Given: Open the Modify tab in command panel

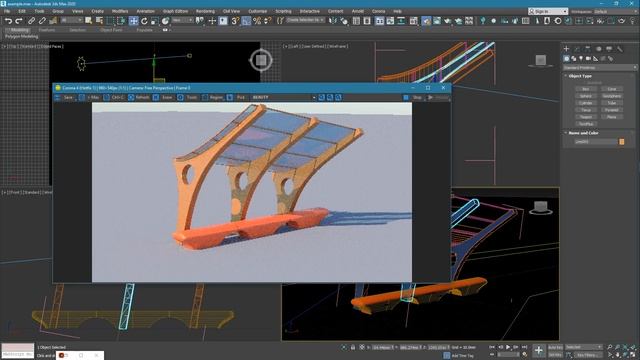Looking at the screenshot, I should 577,49.
